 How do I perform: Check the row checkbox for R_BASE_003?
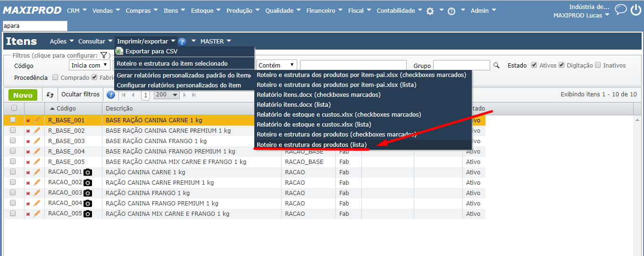13,141
